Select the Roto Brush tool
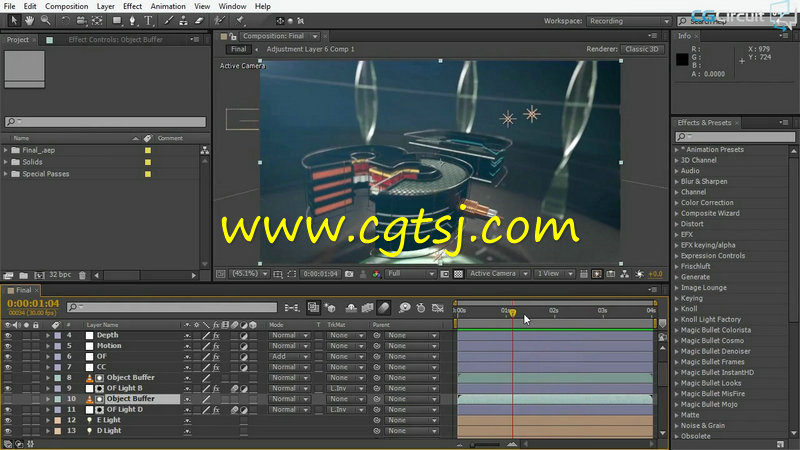The height and width of the screenshot is (450, 800). point(220,21)
